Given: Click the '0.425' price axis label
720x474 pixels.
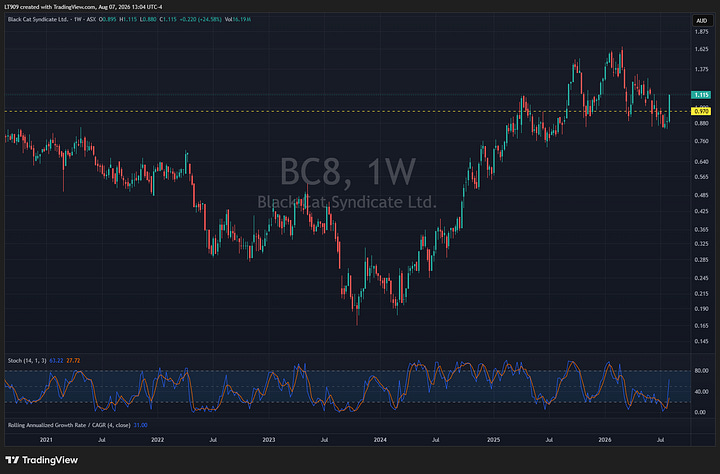Looking at the screenshot, I should [701, 211].
